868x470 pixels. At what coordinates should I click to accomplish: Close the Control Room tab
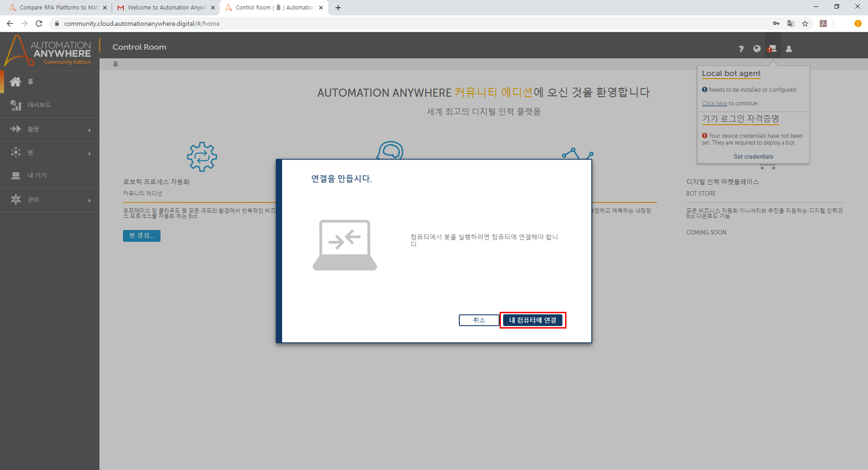point(321,8)
